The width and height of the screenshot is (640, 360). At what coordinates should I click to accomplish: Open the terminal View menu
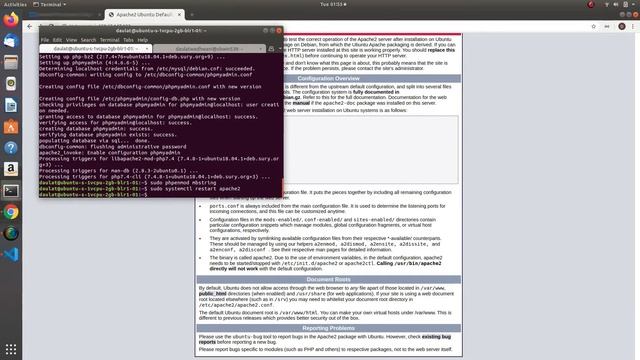coord(71,40)
